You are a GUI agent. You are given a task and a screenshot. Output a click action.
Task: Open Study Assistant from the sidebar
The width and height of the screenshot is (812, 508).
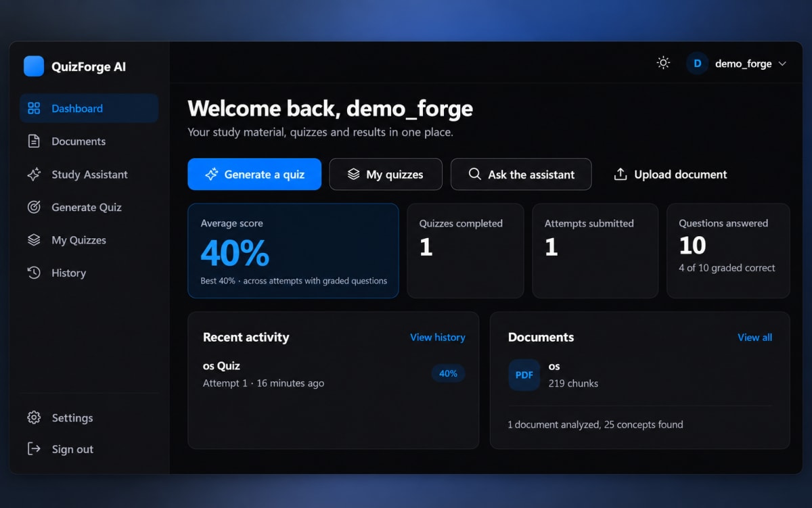89,175
